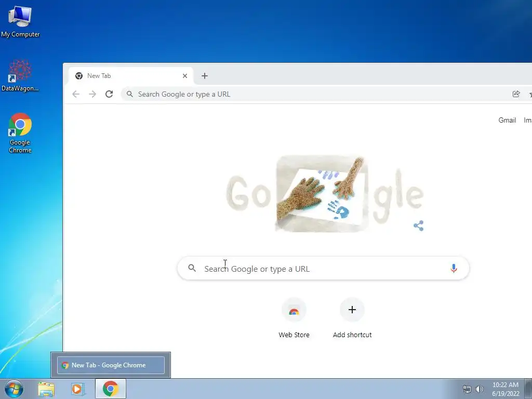
Task: Open the volume tray icon
Action: (x=480, y=389)
